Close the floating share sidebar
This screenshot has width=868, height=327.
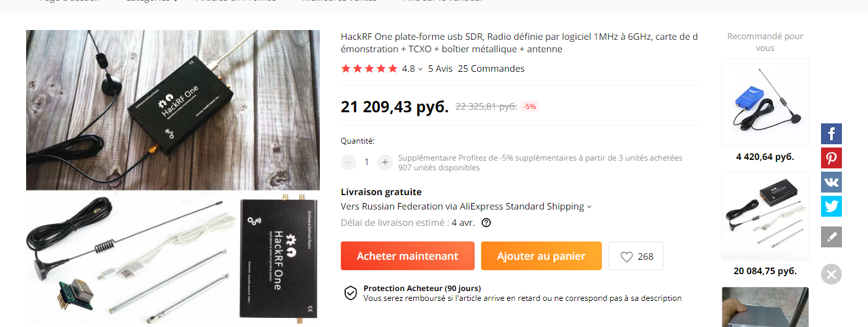(831, 274)
